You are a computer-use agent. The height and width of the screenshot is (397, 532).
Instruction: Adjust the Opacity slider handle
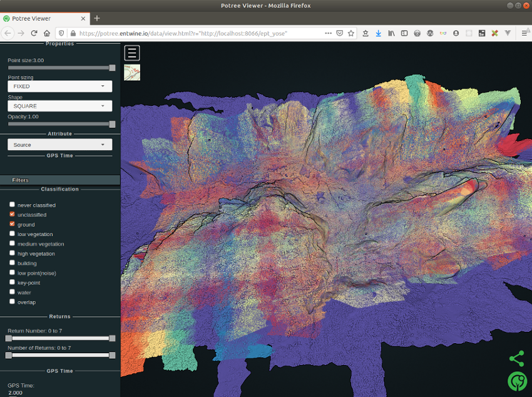click(x=112, y=124)
